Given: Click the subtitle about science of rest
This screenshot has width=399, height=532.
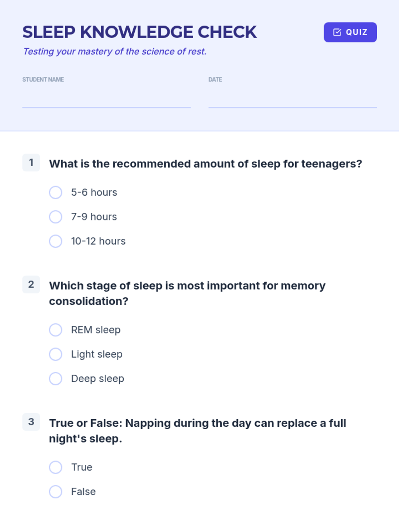Looking at the screenshot, I should (115, 52).
